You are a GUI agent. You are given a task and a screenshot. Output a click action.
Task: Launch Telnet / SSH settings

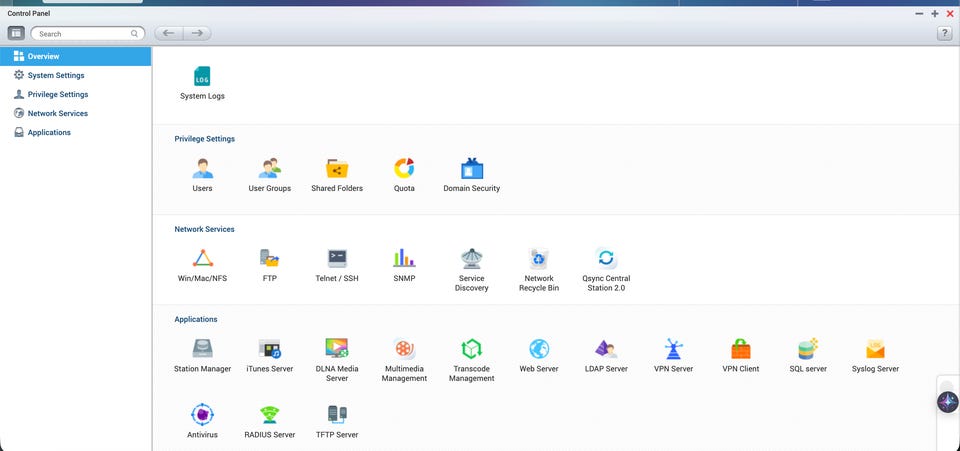337,259
